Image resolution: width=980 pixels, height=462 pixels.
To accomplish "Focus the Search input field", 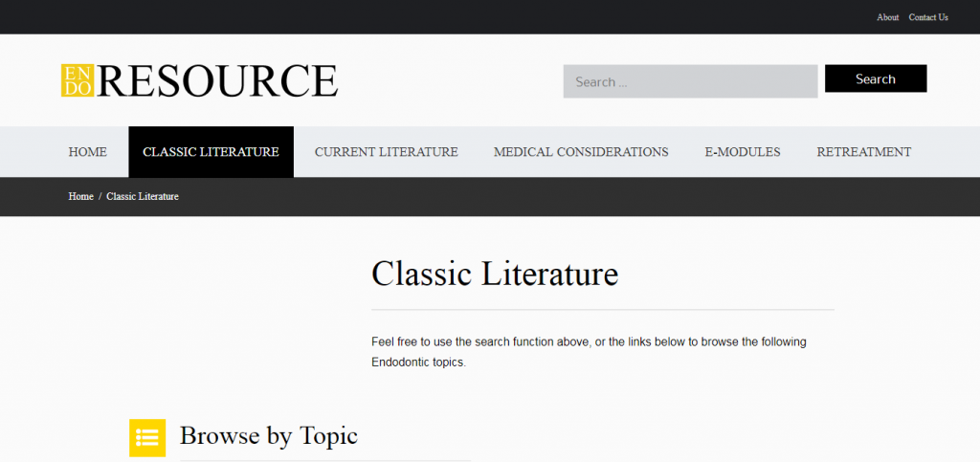I will point(690,81).
